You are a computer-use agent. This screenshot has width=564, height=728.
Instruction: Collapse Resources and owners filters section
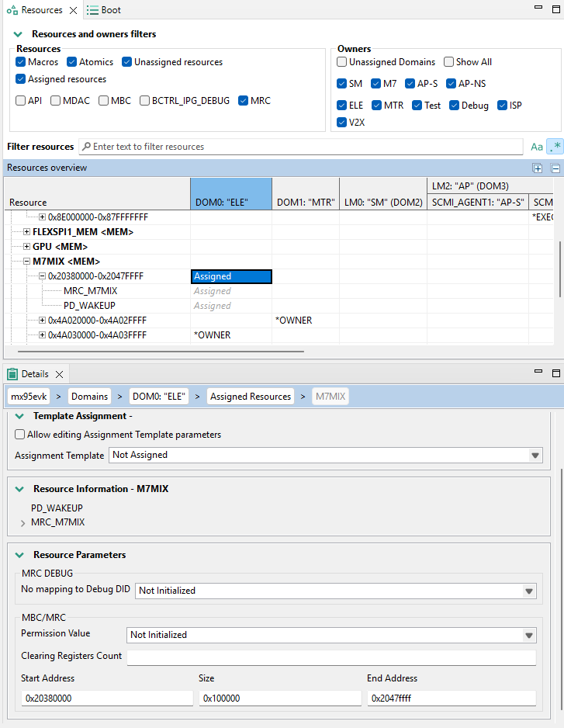tap(18, 34)
